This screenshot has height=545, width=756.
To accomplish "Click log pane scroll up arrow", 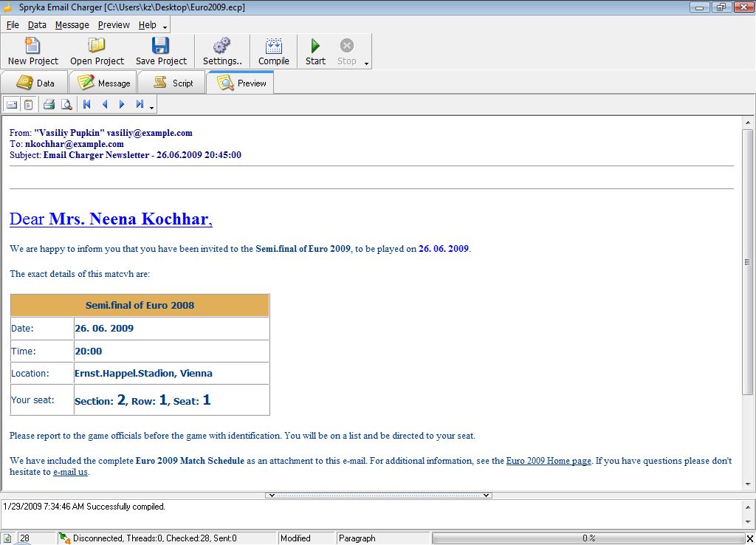I will (x=747, y=507).
